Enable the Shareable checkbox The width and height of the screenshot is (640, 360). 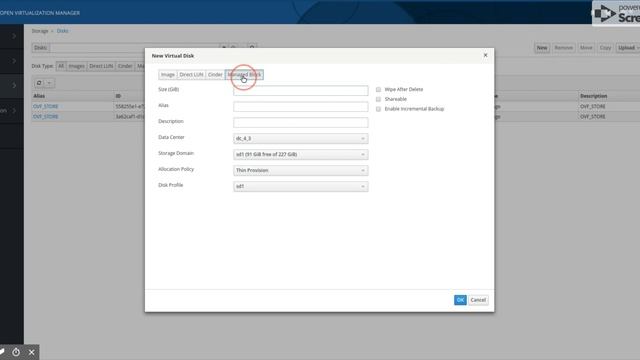pyautogui.click(x=378, y=99)
